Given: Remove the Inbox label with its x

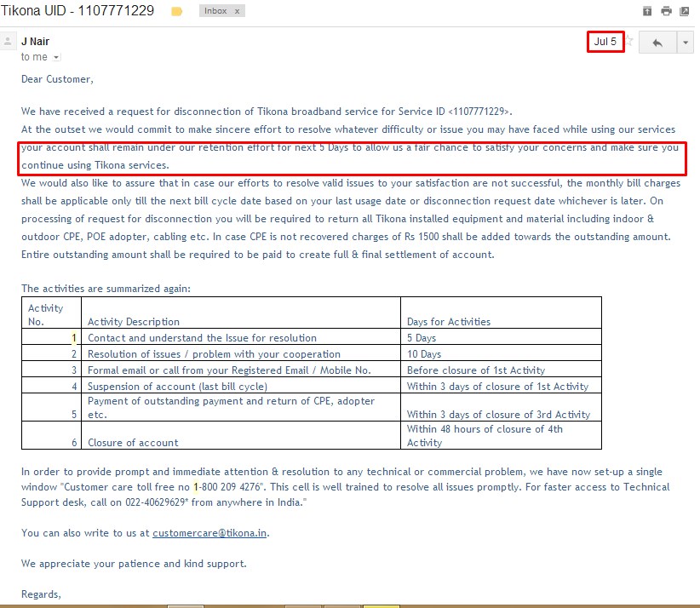Looking at the screenshot, I should 237,11.
